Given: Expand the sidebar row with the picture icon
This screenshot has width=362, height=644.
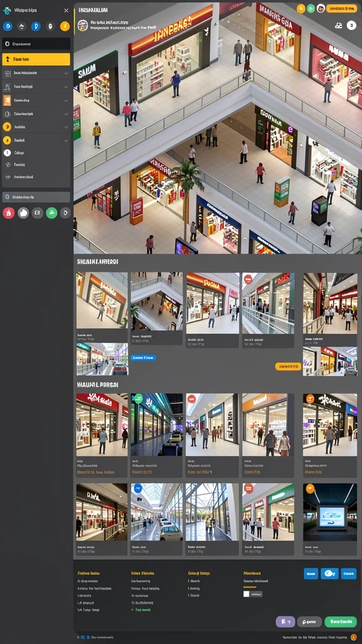Looking at the screenshot, I should click(36, 73).
